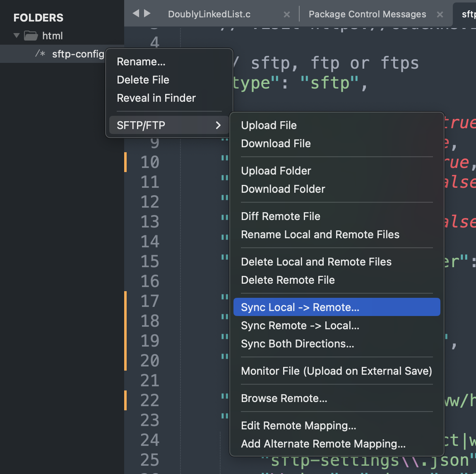Screen dimensions: 476x474
Task: Switch to DoublyLinkedList.c tab
Action: tap(209, 14)
